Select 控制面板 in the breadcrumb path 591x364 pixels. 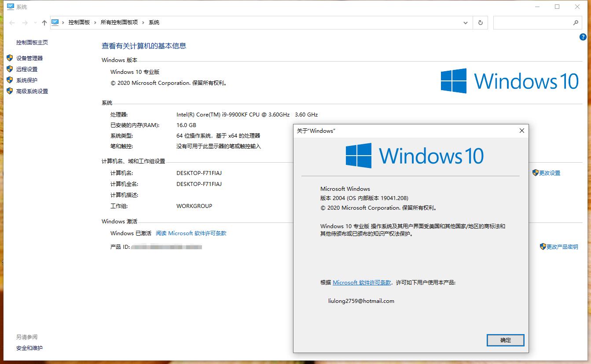[x=79, y=22]
